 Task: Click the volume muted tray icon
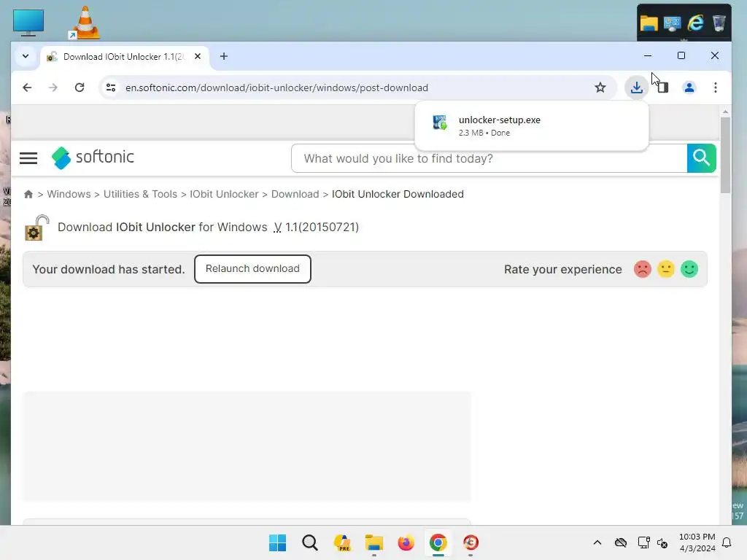662,542
